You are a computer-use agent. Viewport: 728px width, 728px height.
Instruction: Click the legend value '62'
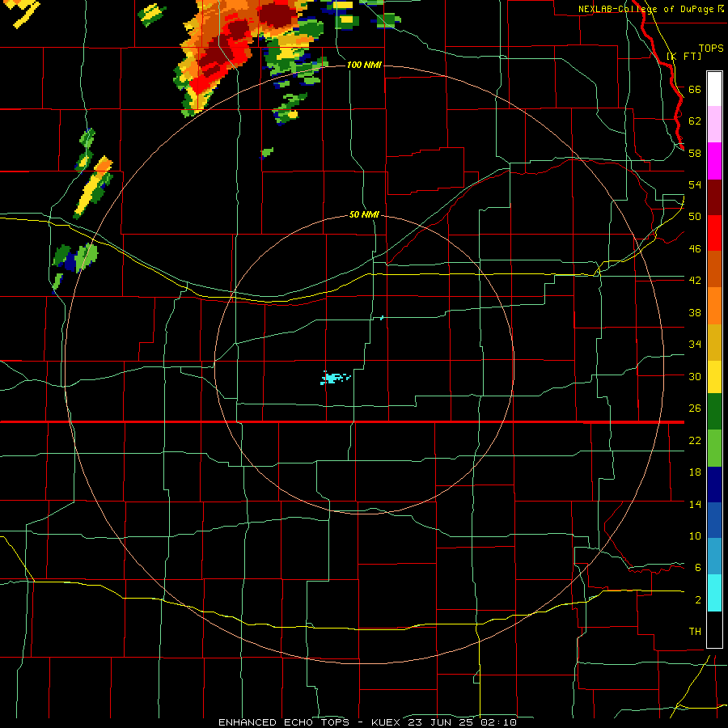(x=695, y=121)
